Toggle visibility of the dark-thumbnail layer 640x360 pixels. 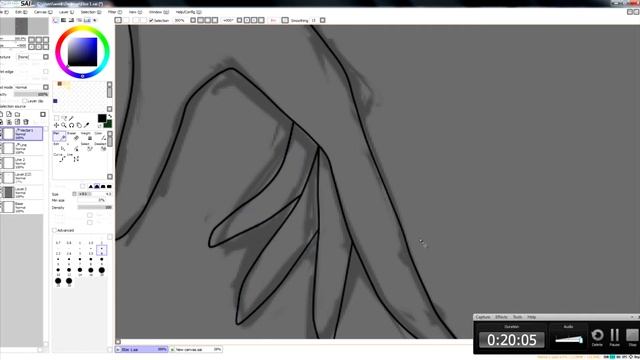click(x=1, y=189)
